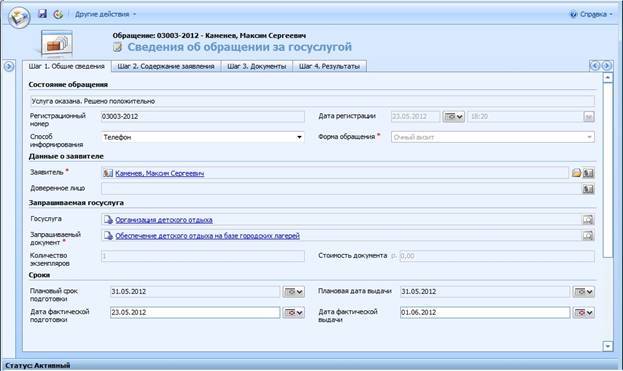Click the large request entity icon

(x=57, y=44)
